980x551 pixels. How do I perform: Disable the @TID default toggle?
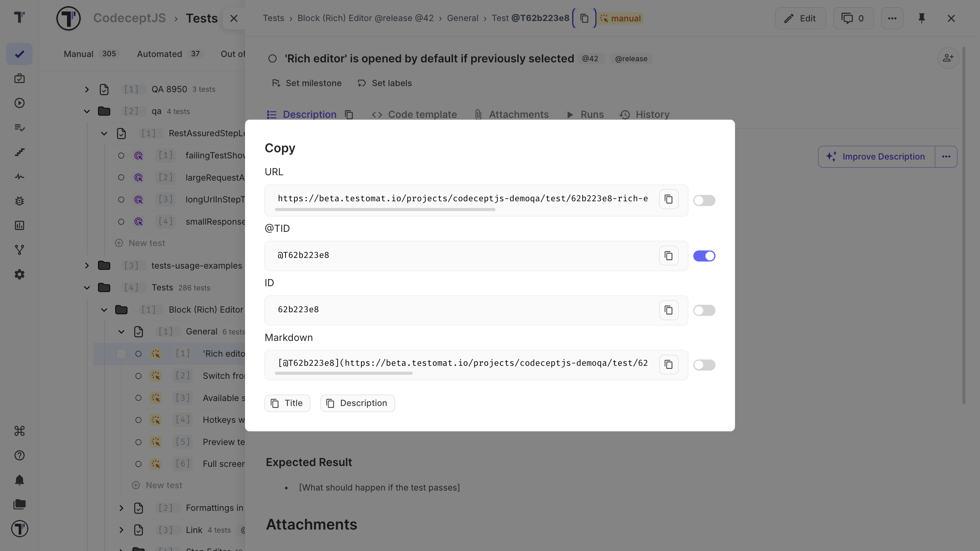[704, 256]
